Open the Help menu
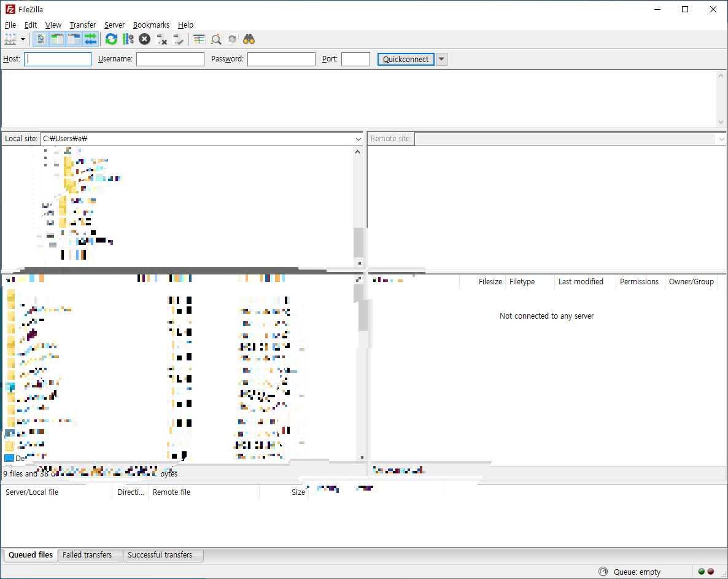The image size is (728, 579). [x=185, y=25]
